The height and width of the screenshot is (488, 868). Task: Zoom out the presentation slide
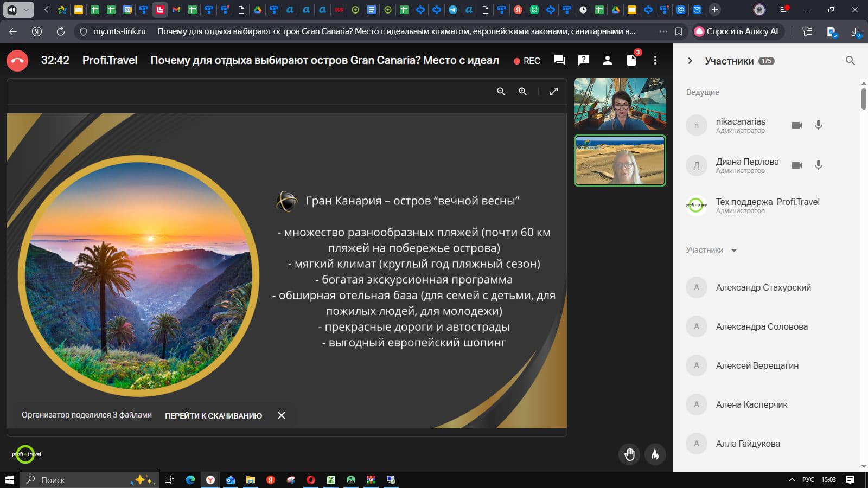point(501,92)
